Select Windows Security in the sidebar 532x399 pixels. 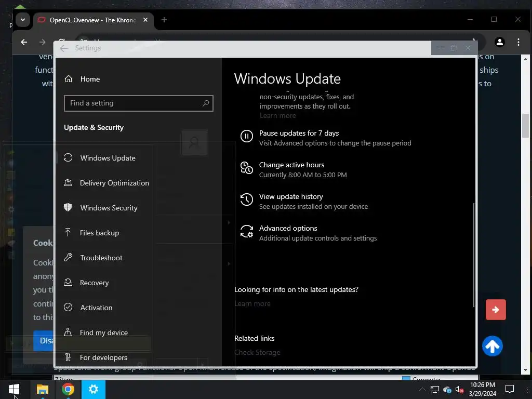coord(109,208)
